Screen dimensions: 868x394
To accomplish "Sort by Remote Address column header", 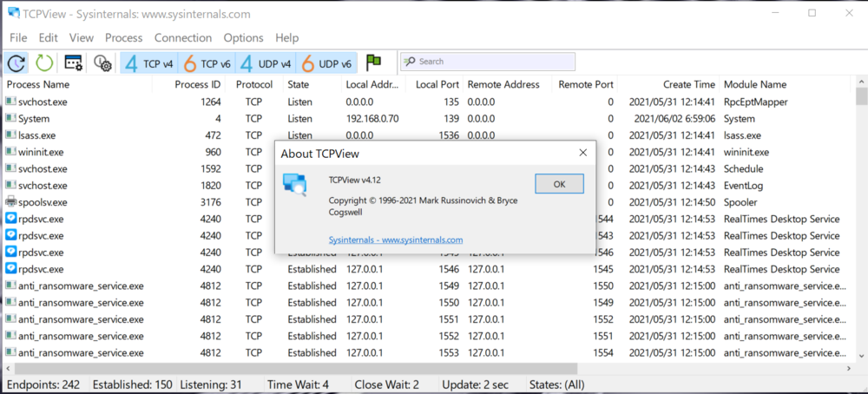I will click(x=508, y=85).
